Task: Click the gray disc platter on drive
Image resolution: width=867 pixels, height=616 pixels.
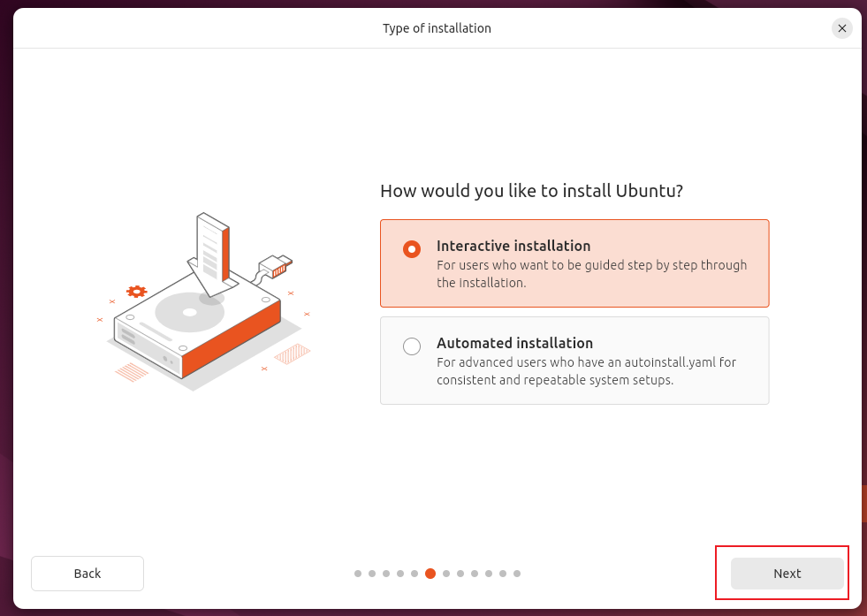Action: click(188, 311)
